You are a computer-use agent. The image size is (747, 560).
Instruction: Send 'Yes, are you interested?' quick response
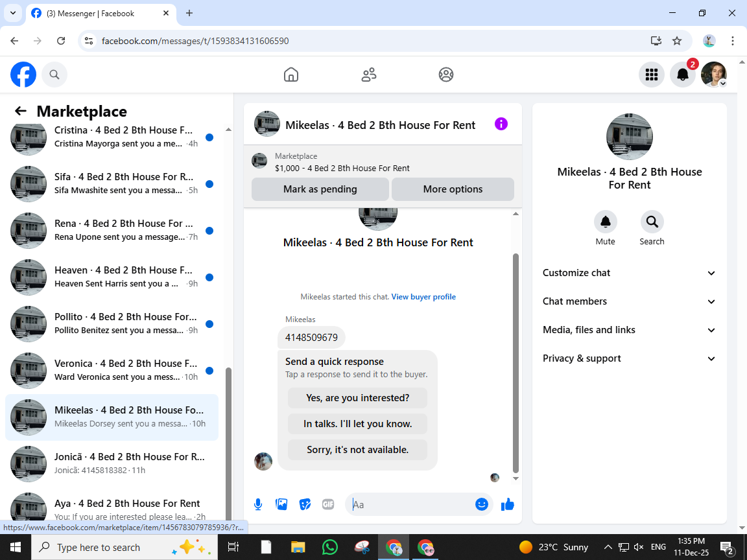pos(357,397)
